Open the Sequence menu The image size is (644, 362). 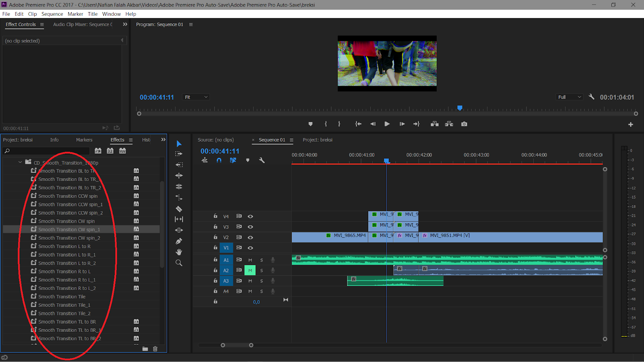[52, 14]
